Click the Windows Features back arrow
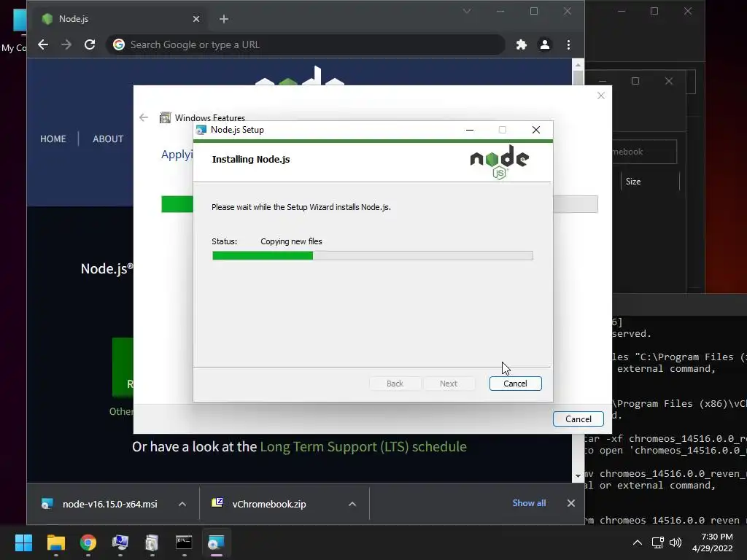The width and height of the screenshot is (747, 560). pos(144,117)
